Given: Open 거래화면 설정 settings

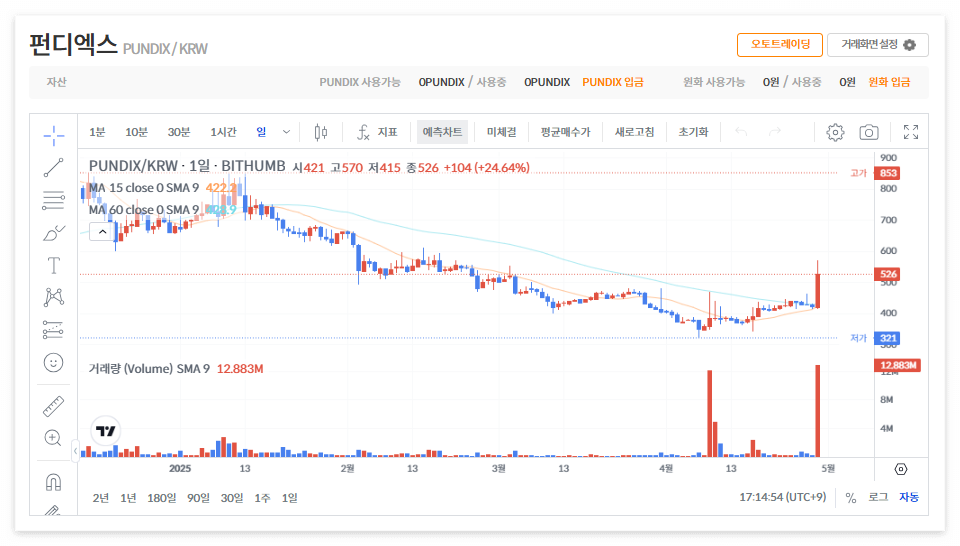Looking at the screenshot, I should pos(878,45).
